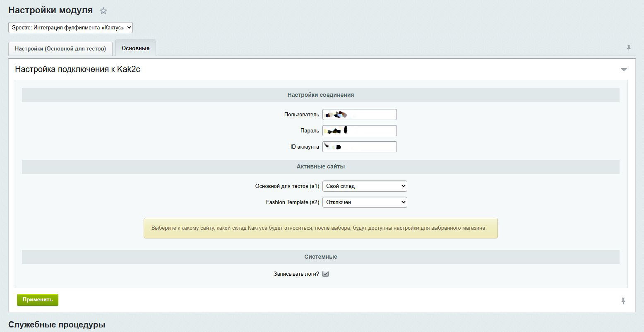Image resolution: width=644 pixels, height=332 pixels.
Task: Add page to favorites with star icon
Action: (103, 11)
